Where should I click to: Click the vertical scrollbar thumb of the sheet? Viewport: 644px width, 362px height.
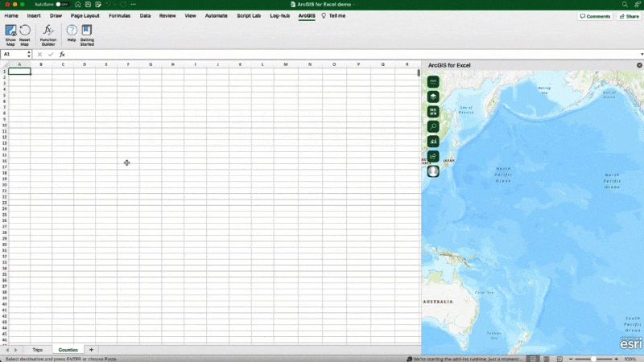coord(419,72)
